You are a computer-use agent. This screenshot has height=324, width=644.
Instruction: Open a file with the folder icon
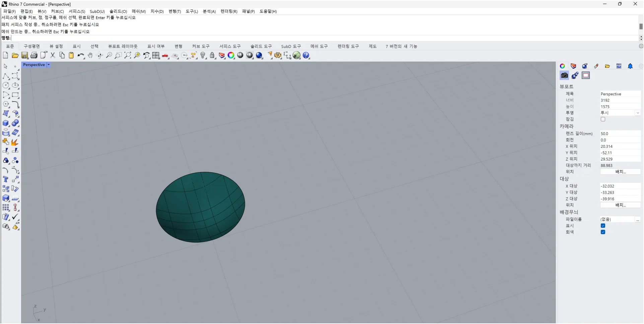click(x=15, y=55)
